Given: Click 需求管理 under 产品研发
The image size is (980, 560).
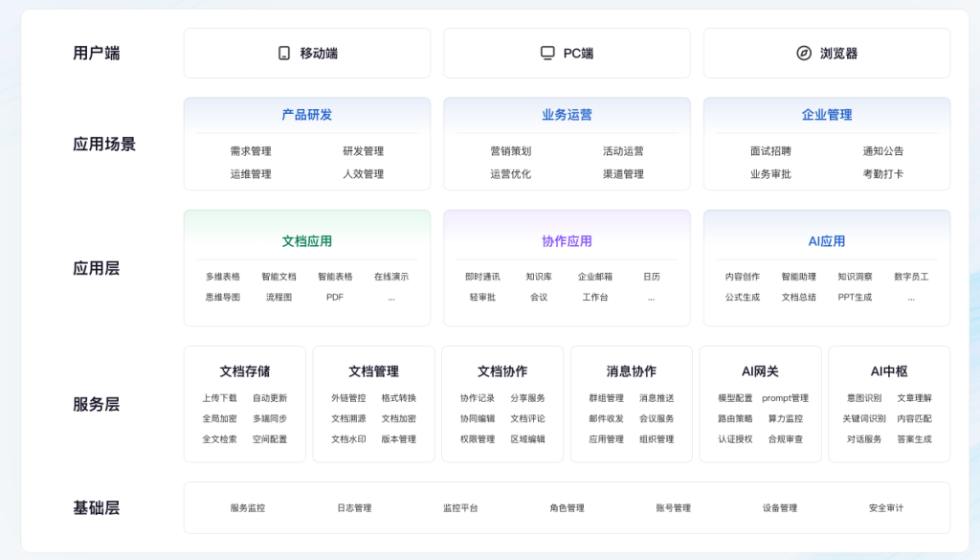Looking at the screenshot, I should tap(251, 150).
